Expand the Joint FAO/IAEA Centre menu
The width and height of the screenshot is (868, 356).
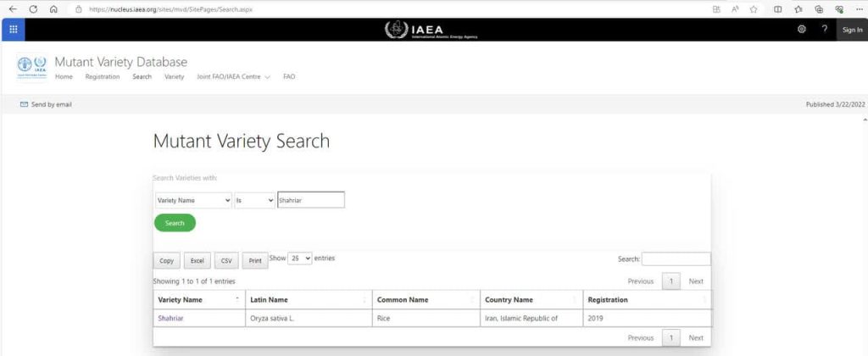tap(233, 77)
